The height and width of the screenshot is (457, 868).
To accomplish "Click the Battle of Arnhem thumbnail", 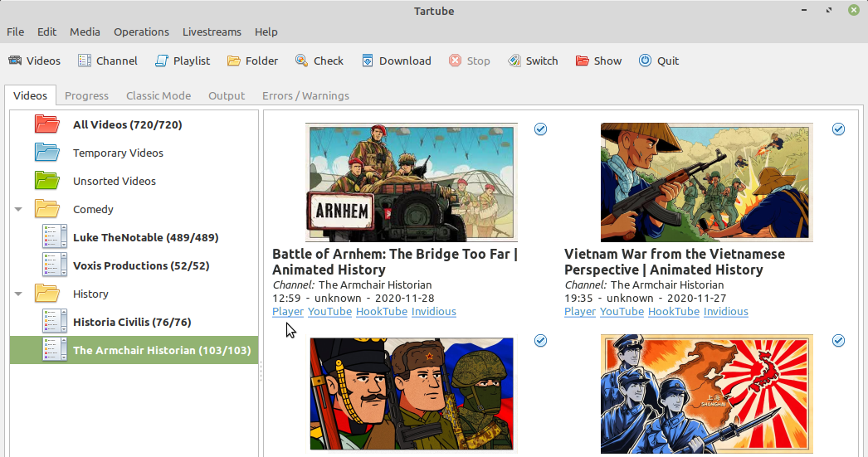I will coord(412,182).
